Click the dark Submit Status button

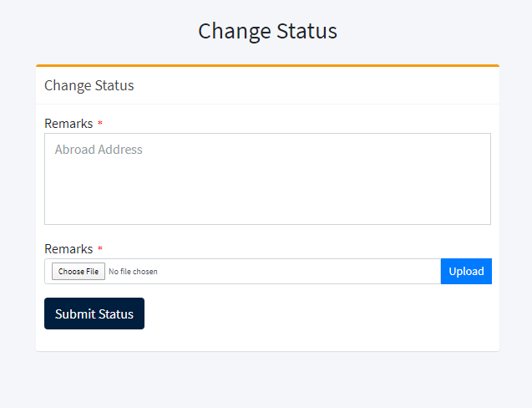[94, 314]
